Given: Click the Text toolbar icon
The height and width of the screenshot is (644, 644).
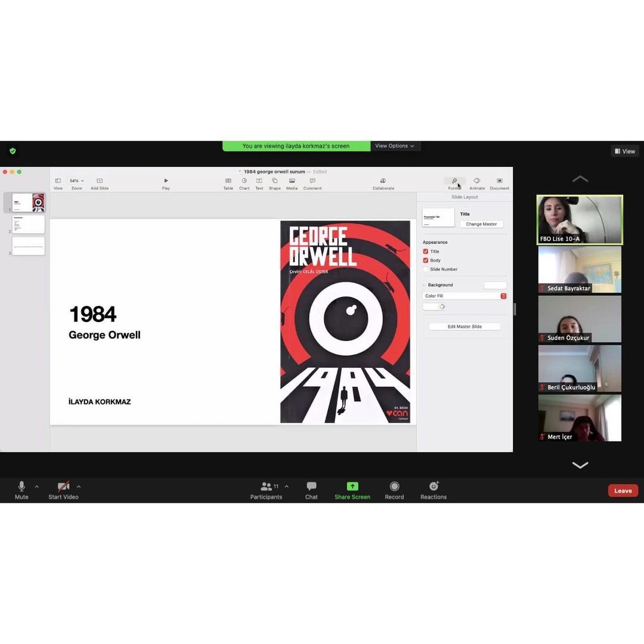Looking at the screenshot, I should point(259,181).
